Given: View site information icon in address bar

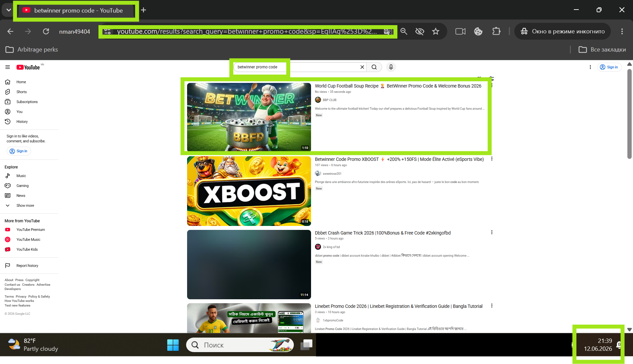Looking at the screenshot, I should point(107,31).
